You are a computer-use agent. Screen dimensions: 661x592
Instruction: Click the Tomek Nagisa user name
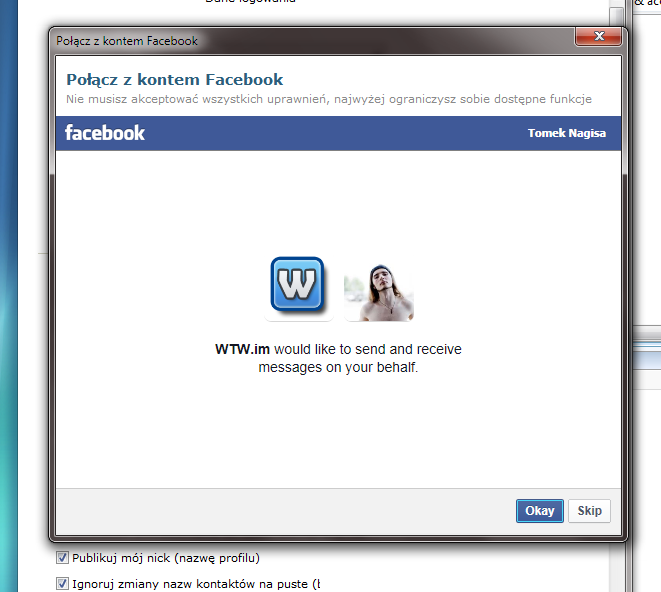coord(567,133)
